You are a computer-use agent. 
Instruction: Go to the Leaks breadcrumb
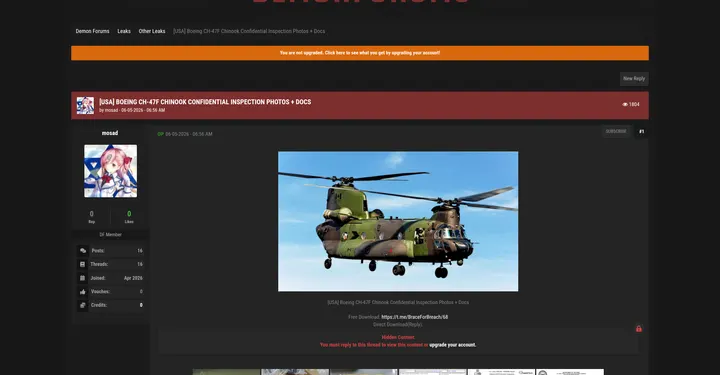tap(124, 31)
